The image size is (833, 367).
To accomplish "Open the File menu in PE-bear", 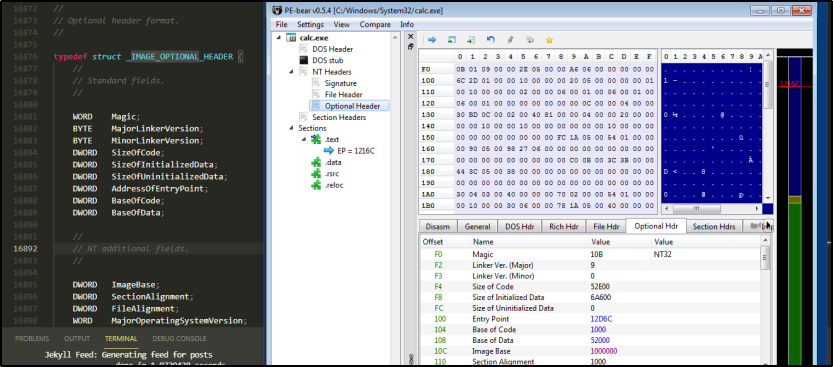I will (282, 24).
